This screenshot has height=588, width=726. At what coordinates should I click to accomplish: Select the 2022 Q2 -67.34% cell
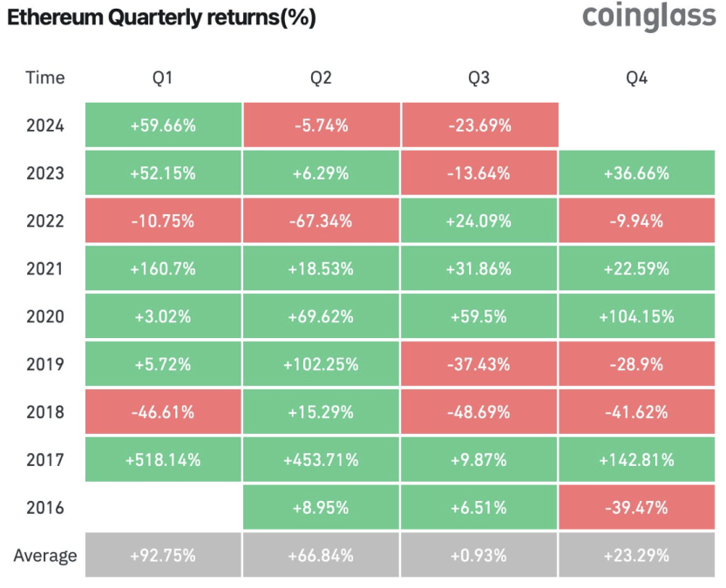(x=321, y=221)
